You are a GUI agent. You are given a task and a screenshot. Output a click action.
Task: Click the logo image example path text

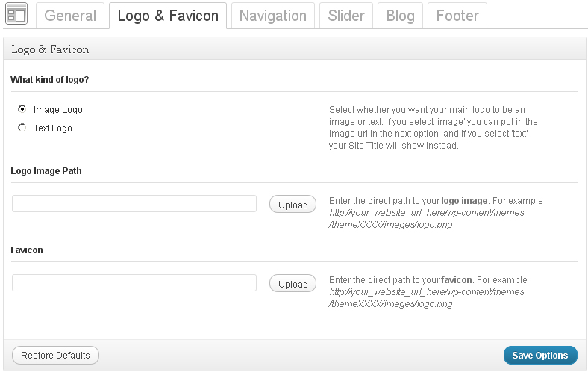426,218
